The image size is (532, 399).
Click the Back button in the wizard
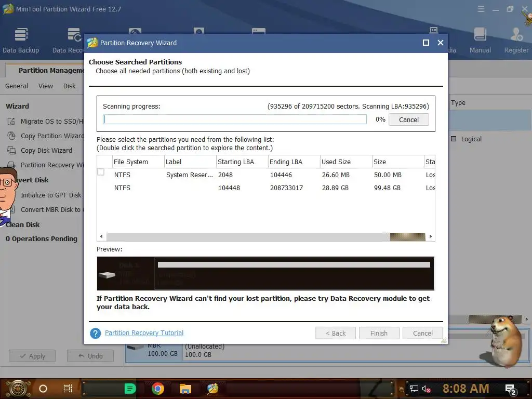tap(336, 333)
